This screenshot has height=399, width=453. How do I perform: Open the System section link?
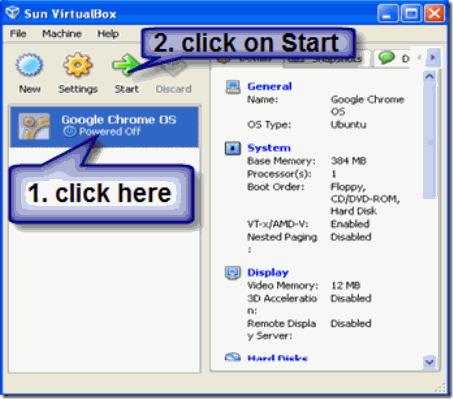(269, 148)
